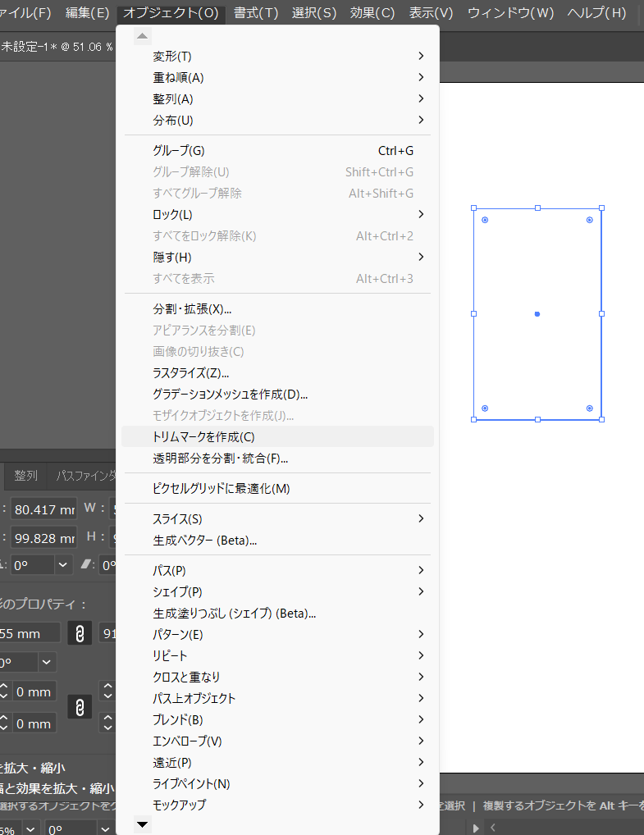Click the top-right selection handle of rectangle
The width and height of the screenshot is (644, 835).
tap(601, 208)
